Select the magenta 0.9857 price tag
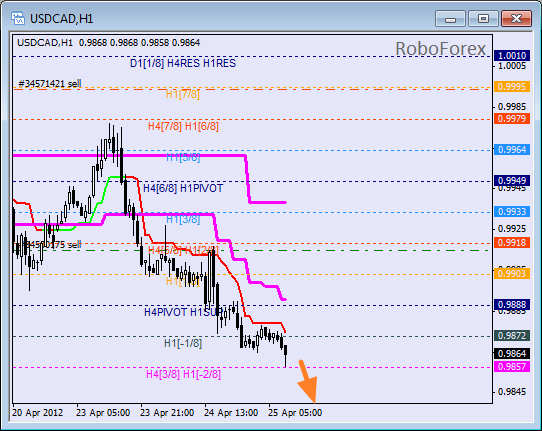542x431 pixels. tap(512, 366)
